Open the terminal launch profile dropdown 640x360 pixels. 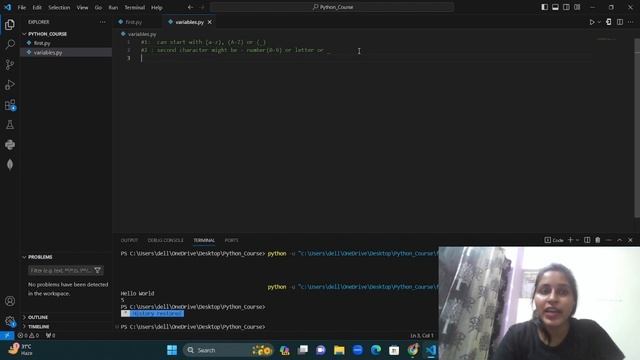point(578,240)
